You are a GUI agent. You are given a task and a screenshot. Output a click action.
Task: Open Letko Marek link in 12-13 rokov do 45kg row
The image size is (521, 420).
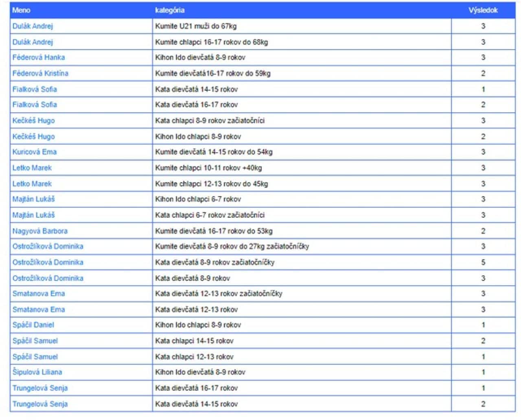(x=32, y=184)
